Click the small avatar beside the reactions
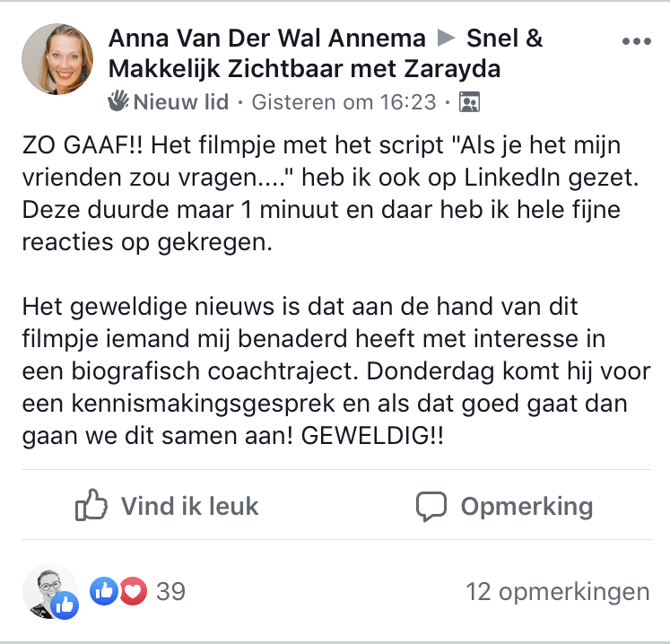 click(x=47, y=587)
